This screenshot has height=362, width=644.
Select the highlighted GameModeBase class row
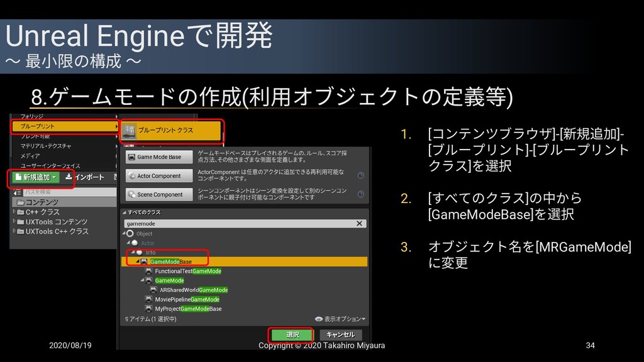245,261
